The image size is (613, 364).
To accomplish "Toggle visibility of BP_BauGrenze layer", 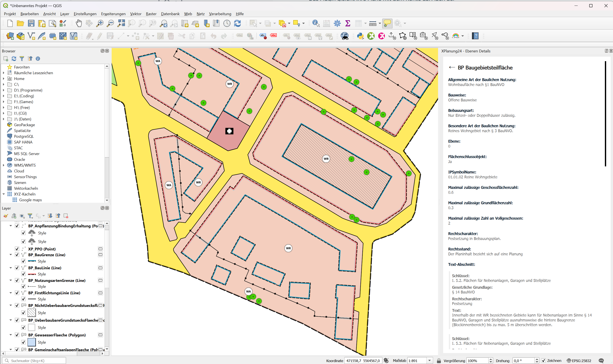I will 17,255.
